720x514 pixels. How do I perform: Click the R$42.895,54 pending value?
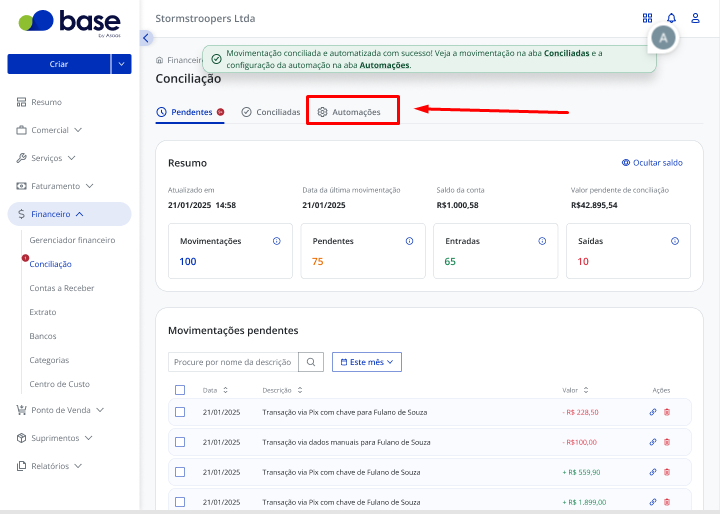tap(594, 205)
